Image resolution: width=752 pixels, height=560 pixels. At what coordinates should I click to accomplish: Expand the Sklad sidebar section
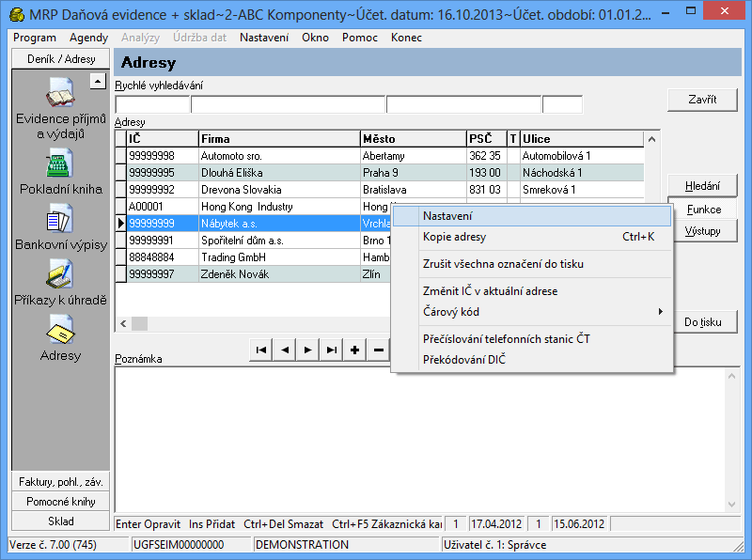click(x=60, y=521)
